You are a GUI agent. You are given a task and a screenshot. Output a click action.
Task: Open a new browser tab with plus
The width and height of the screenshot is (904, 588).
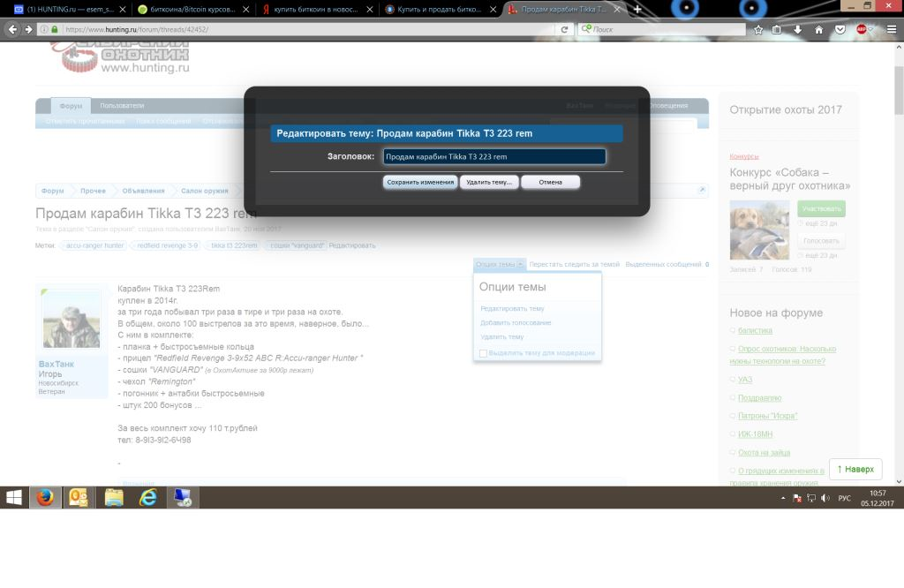coord(637,9)
